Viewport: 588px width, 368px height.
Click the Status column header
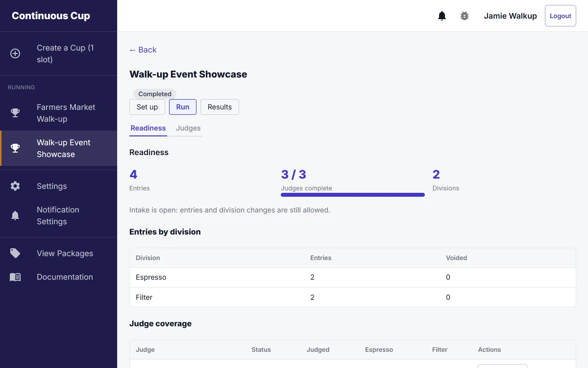[261, 350]
